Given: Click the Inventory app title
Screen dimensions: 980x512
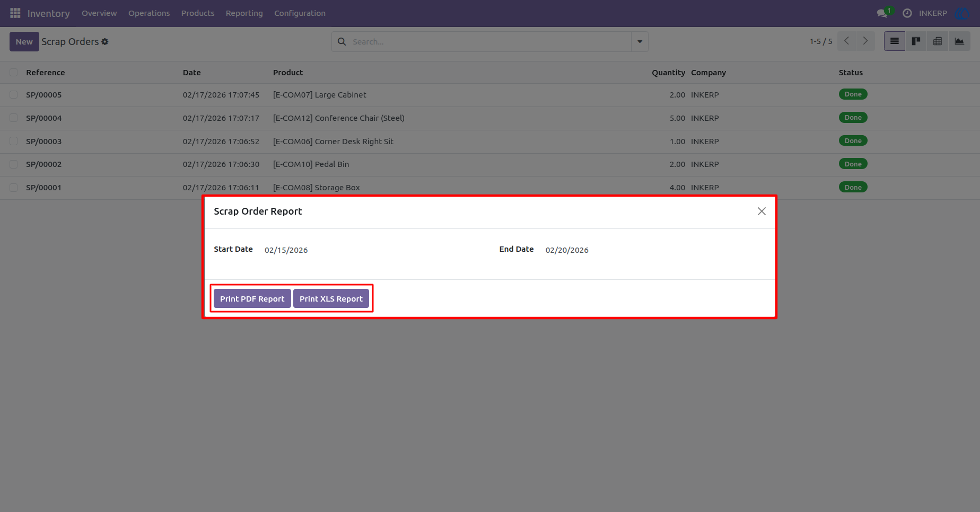Looking at the screenshot, I should click(48, 13).
